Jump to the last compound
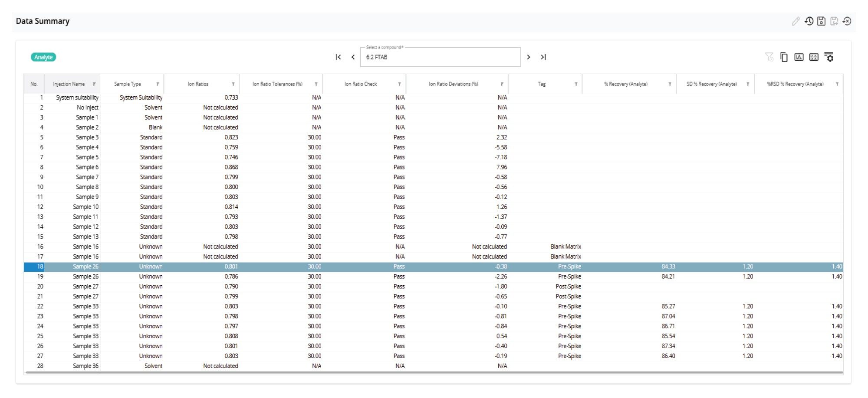 pyautogui.click(x=543, y=57)
